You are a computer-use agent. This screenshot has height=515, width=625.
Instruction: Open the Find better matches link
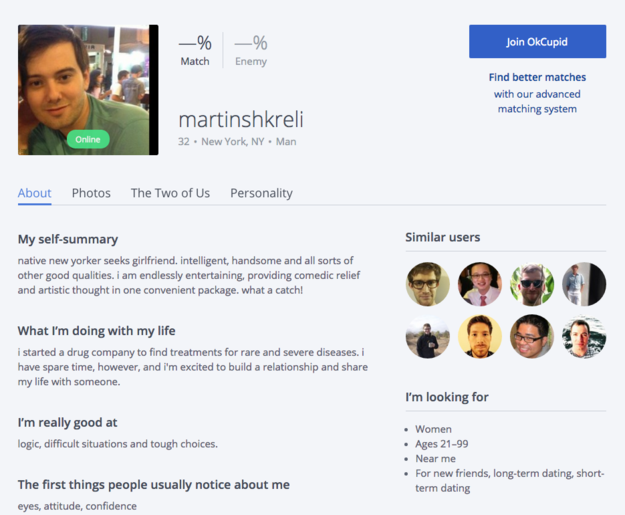pos(537,77)
